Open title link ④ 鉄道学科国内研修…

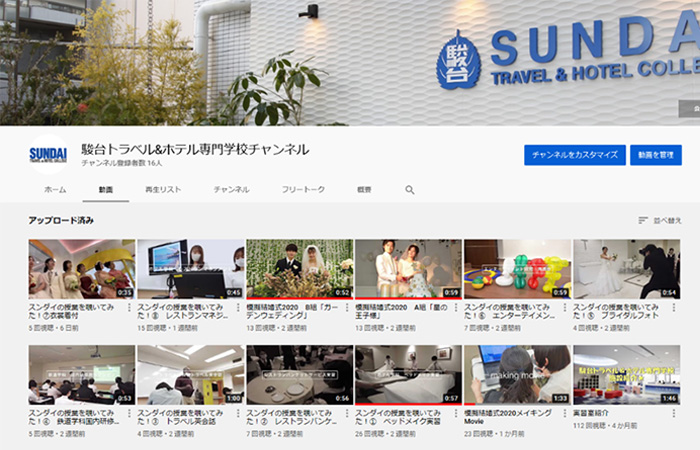point(74,417)
